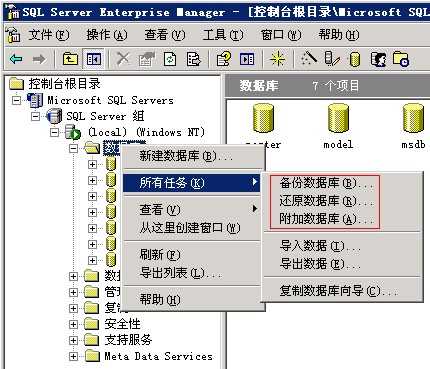Choose 刷新(F) in context menu

[x=191, y=255]
